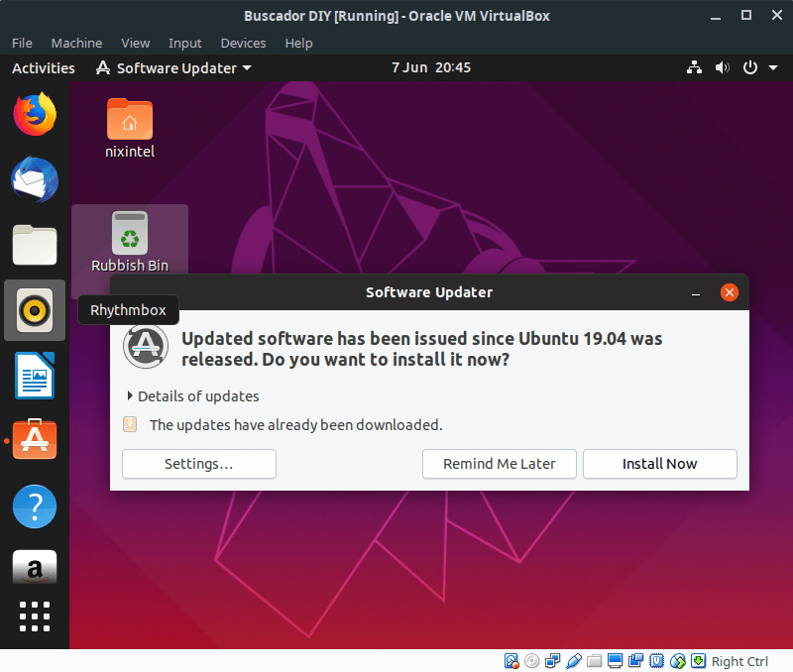Image resolution: width=793 pixels, height=672 pixels.
Task: Open the Software Updater app menu
Action: pyautogui.click(x=173, y=67)
